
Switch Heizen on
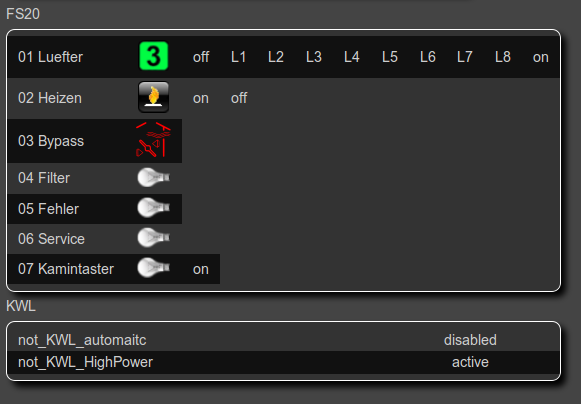click(200, 98)
